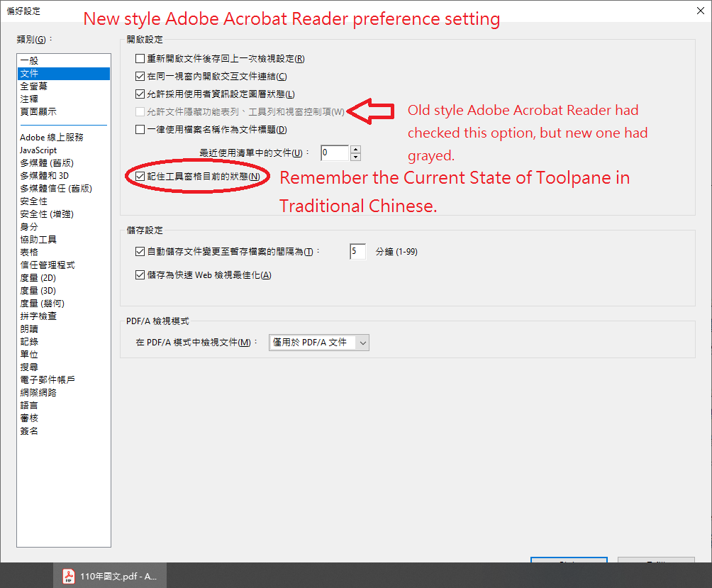712x588 pixels.
Task: Open the 110年國文.pdf from Windows taskbar
Action: pos(110,576)
